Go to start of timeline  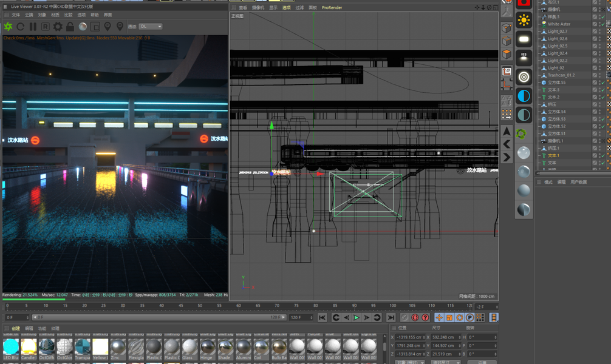click(323, 318)
